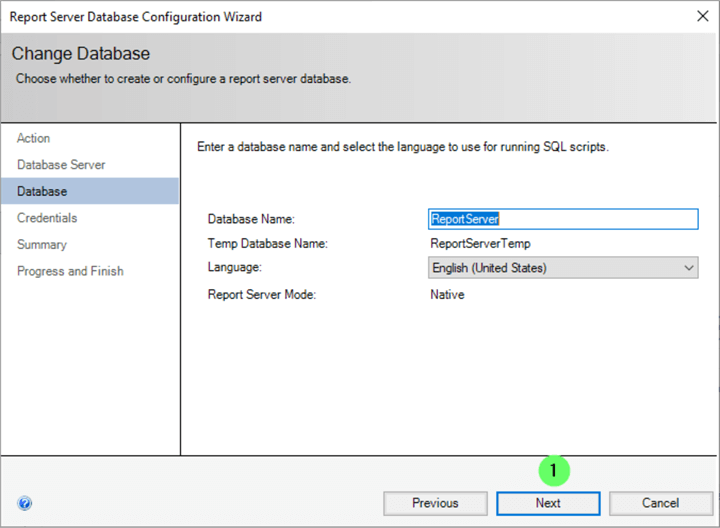Click the Database Name text field

(561, 219)
